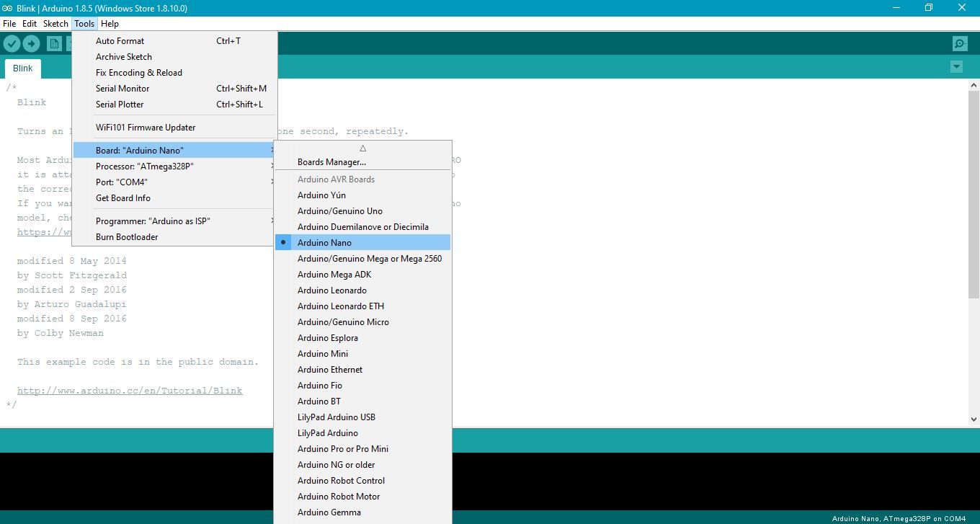This screenshot has height=524, width=980.
Task: Open the File menu
Action: point(9,23)
